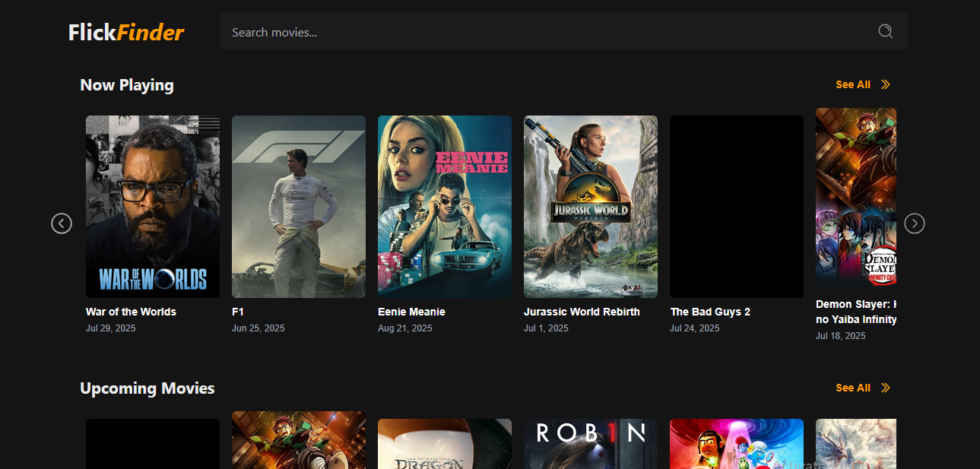Focus the Search movies input field

pyautogui.click(x=563, y=31)
